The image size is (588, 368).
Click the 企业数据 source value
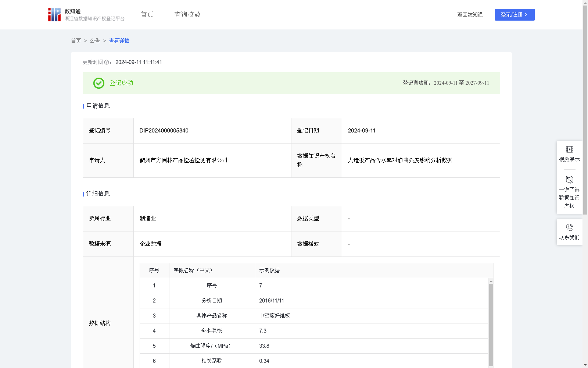(x=150, y=244)
